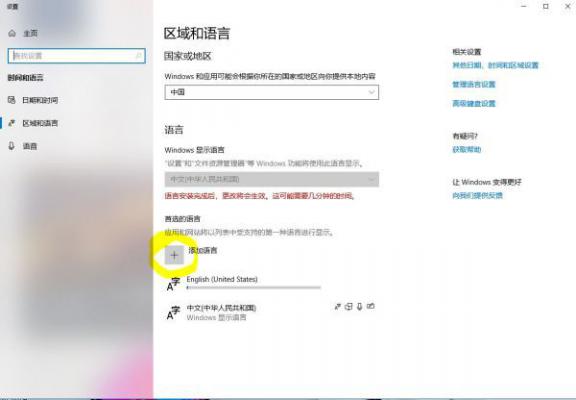
Task: Open the 获取帮助 link
Action: (467, 149)
